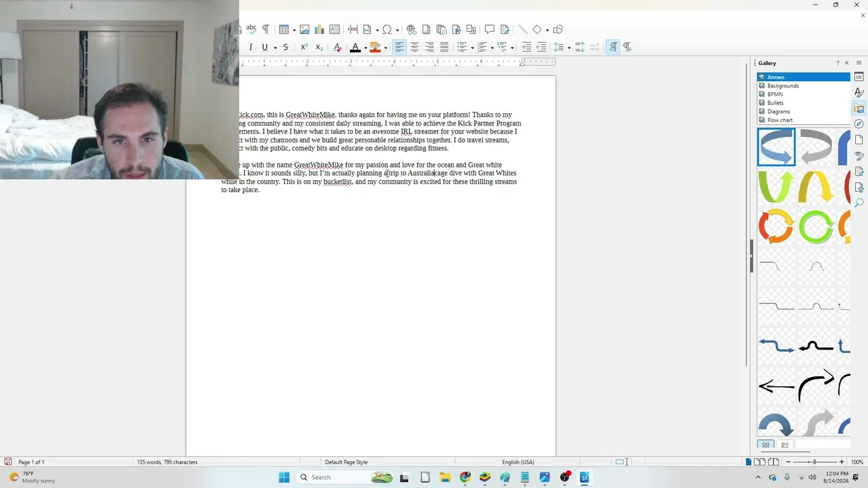Choose gray curved arrow thumbnail
Image resolution: width=868 pixels, height=488 pixels.
(x=816, y=147)
